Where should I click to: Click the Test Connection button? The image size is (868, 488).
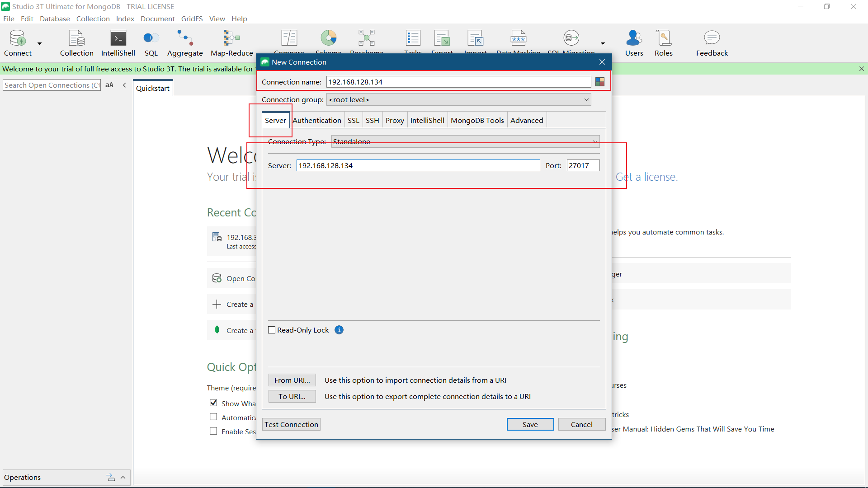pyautogui.click(x=291, y=424)
